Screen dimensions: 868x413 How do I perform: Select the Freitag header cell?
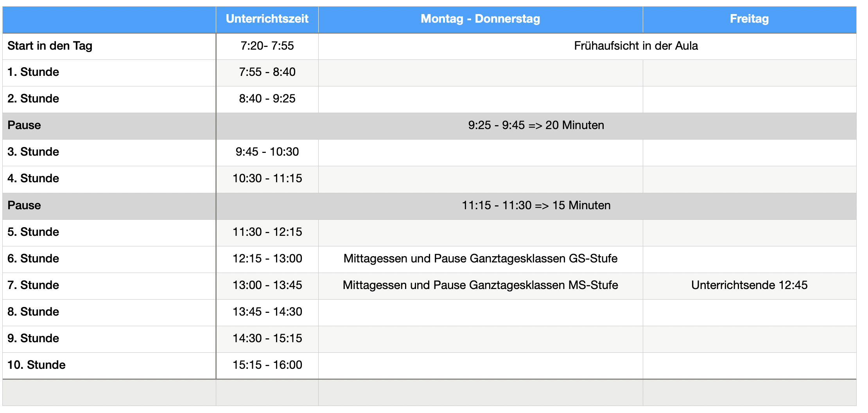point(750,20)
